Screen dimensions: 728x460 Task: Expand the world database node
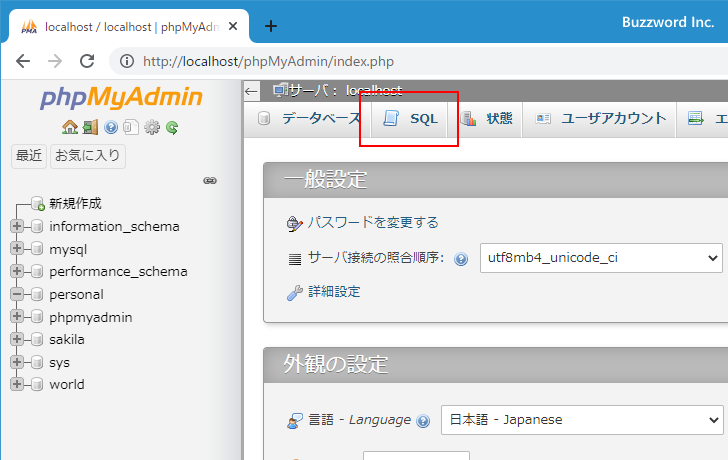17,384
